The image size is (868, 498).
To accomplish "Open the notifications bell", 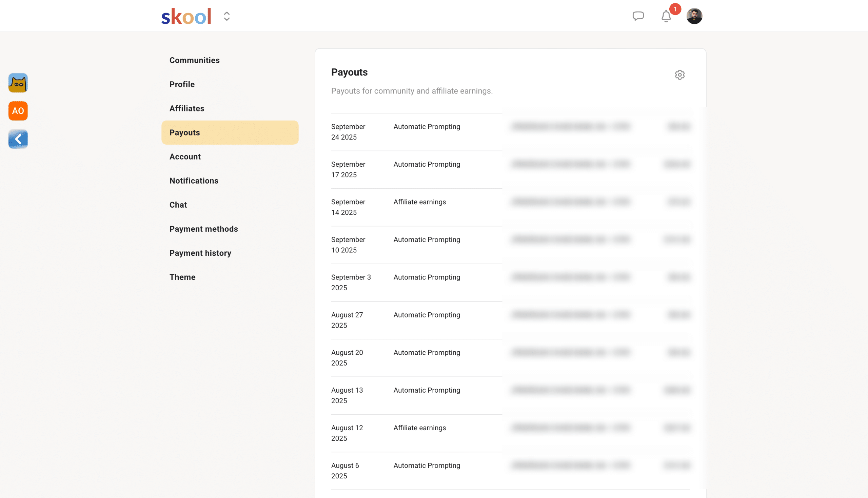I will point(666,16).
